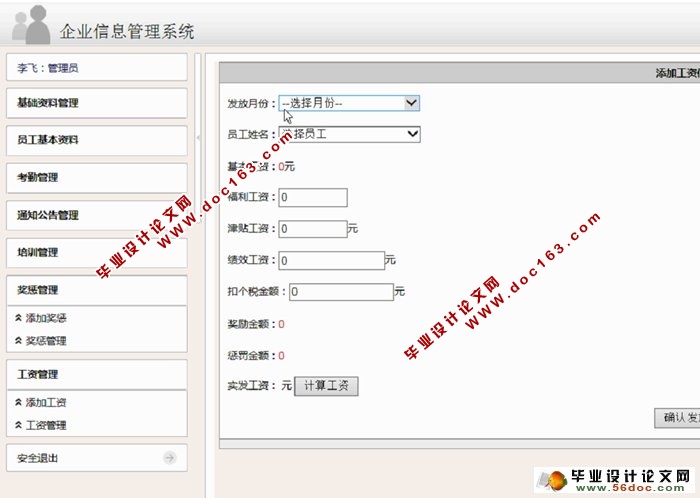Open 通知公告管理 menu section
The image size is (700, 498).
click(x=97, y=215)
